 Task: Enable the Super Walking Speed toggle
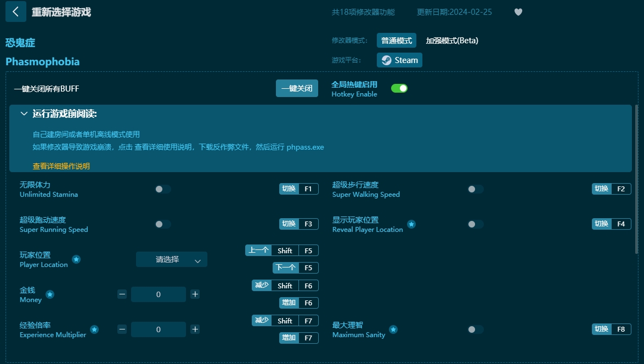click(475, 189)
